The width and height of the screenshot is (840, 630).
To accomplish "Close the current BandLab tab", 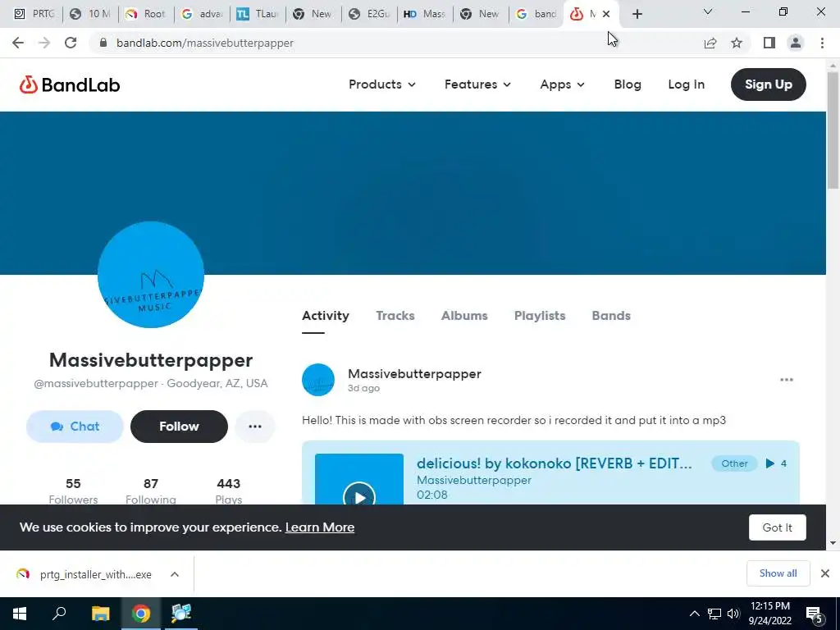I will (606, 15).
